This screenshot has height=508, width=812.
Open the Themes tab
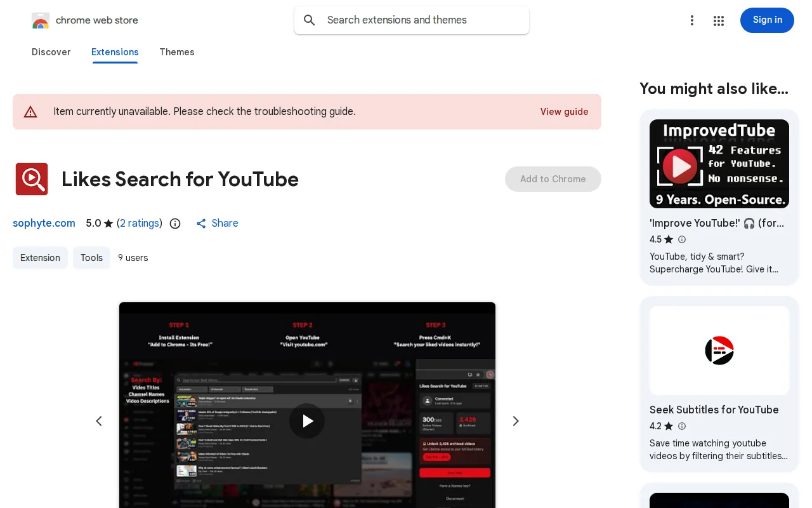click(177, 52)
